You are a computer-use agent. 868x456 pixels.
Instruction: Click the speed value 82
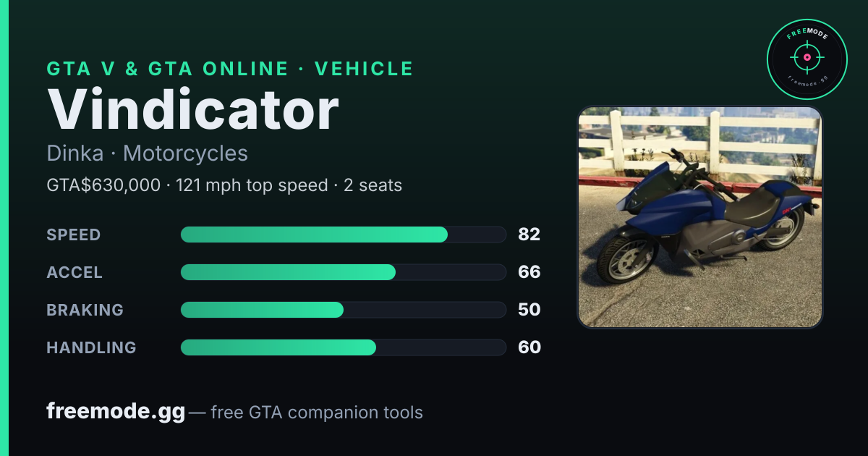click(x=529, y=235)
